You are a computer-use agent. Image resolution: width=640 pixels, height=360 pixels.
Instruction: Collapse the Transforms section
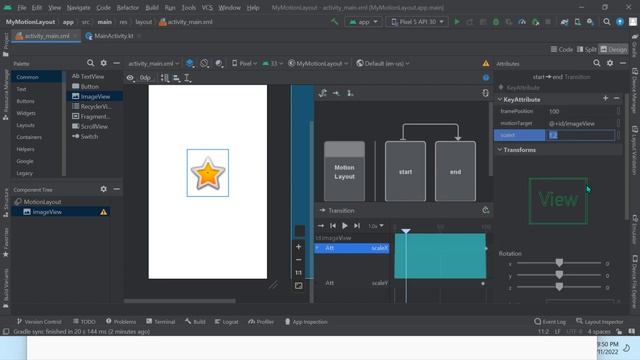[500, 150]
